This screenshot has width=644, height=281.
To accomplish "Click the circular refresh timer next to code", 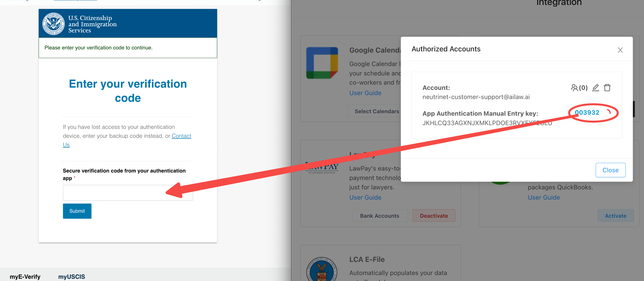I will [x=608, y=112].
